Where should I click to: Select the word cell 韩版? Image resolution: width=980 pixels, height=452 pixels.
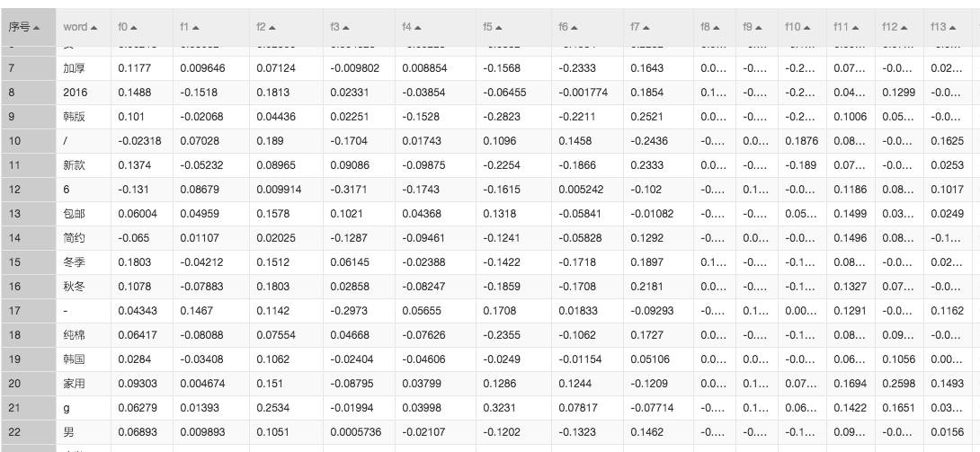pyautogui.click(x=74, y=117)
